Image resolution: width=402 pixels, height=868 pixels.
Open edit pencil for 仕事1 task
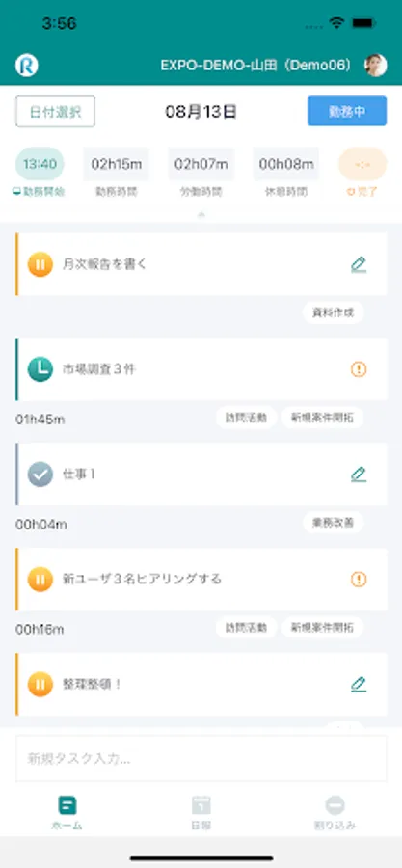coord(359,475)
